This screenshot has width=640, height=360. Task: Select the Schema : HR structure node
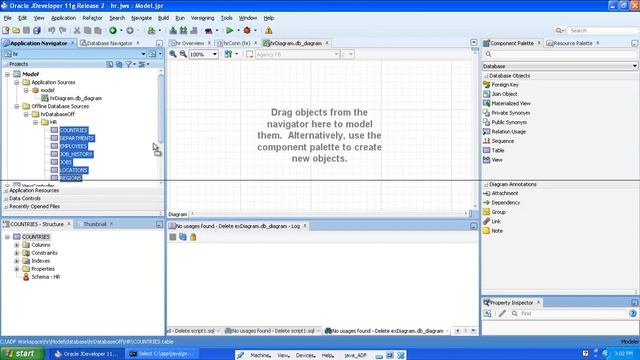pos(45,277)
